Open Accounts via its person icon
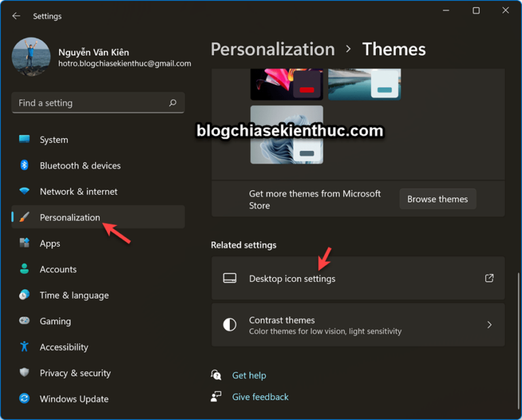522x420 pixels. tap(24, 269)
